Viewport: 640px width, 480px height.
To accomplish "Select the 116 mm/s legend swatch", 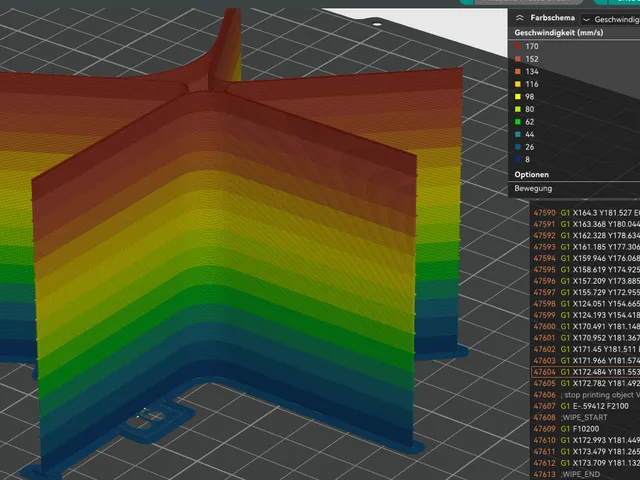I will coord(518,84).
